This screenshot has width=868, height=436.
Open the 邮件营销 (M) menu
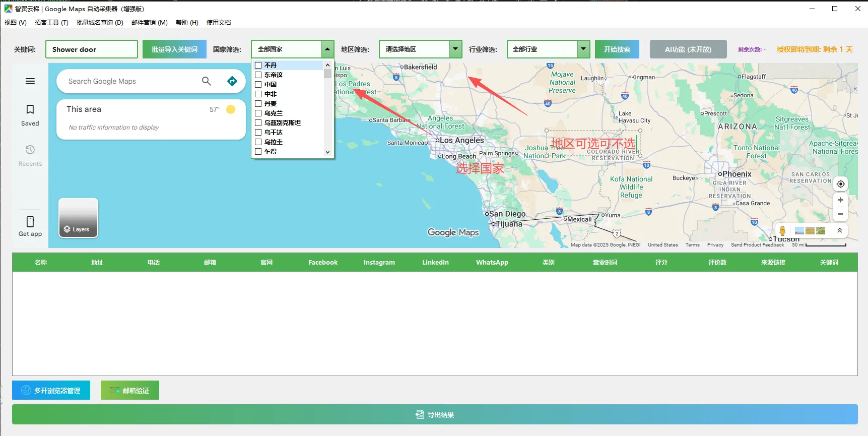tap(150, 23)
